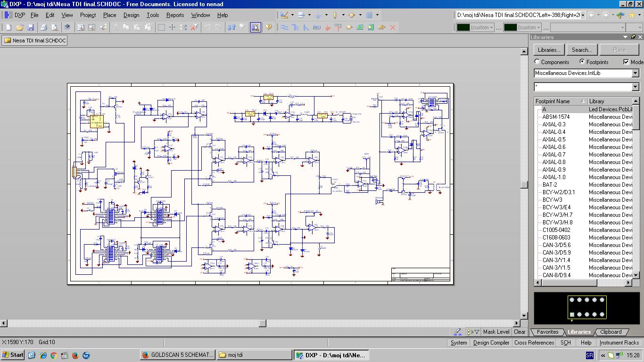Image resolution: width=644 pixels, height=362 pixels.
Task: Select the Place Bus tool
Action: pos(295,27)
